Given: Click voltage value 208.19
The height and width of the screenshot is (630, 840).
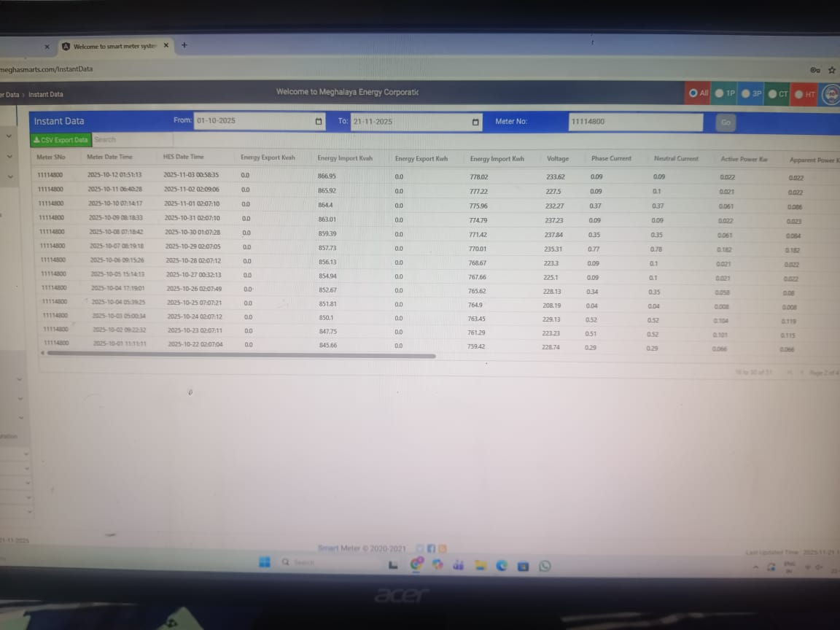Looking at the screenshot, I should [x=551, y=306].
